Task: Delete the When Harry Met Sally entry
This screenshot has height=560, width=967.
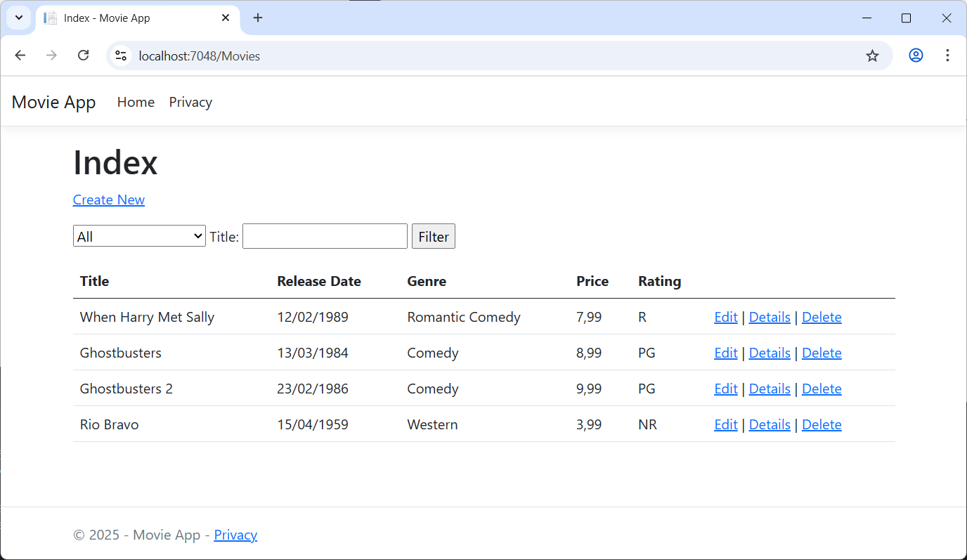Action: 822,317
